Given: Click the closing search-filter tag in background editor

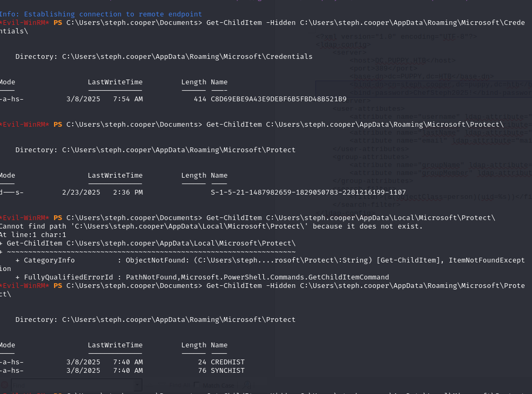Looking at the screenshot, I should pos(366,205).
